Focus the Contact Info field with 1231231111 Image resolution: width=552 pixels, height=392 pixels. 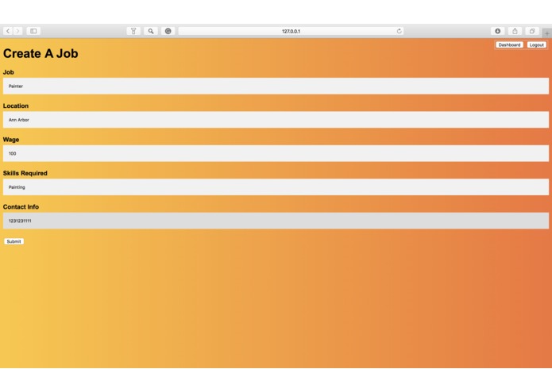coord(276,221)
